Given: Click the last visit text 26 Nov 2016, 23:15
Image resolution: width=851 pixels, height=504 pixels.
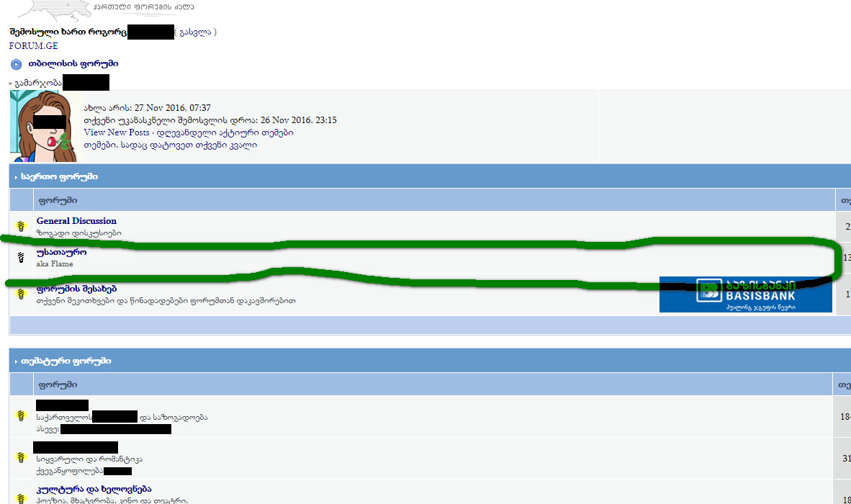Looking at the screenshot, I should coord(298,120).
